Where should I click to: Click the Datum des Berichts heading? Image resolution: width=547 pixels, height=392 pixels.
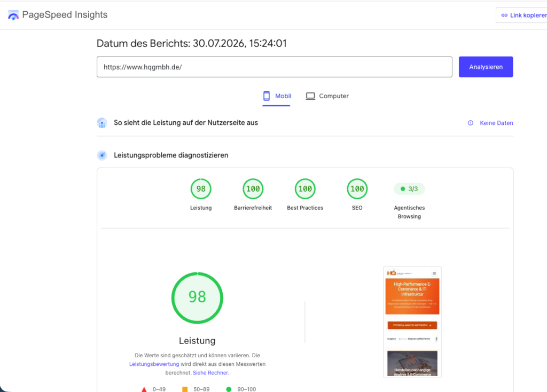click(x=192, y=43)
